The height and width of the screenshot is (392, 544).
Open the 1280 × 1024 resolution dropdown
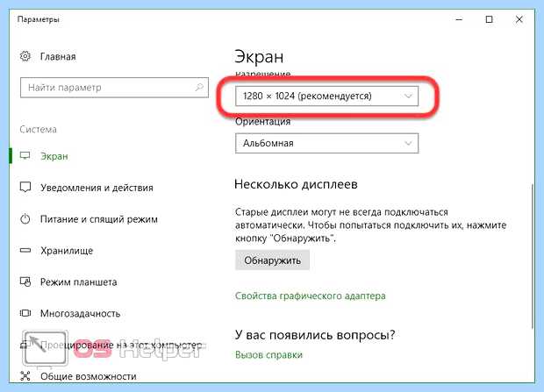pos(326,96)
